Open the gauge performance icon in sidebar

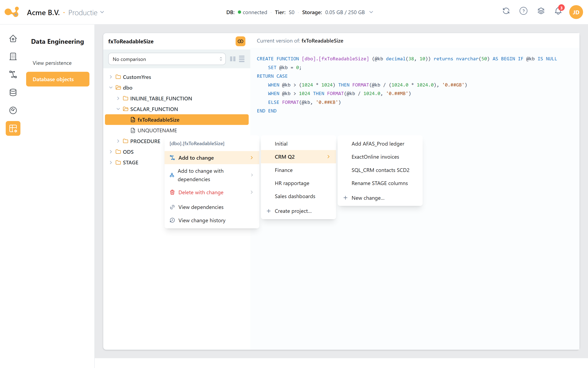pos(13,110)
